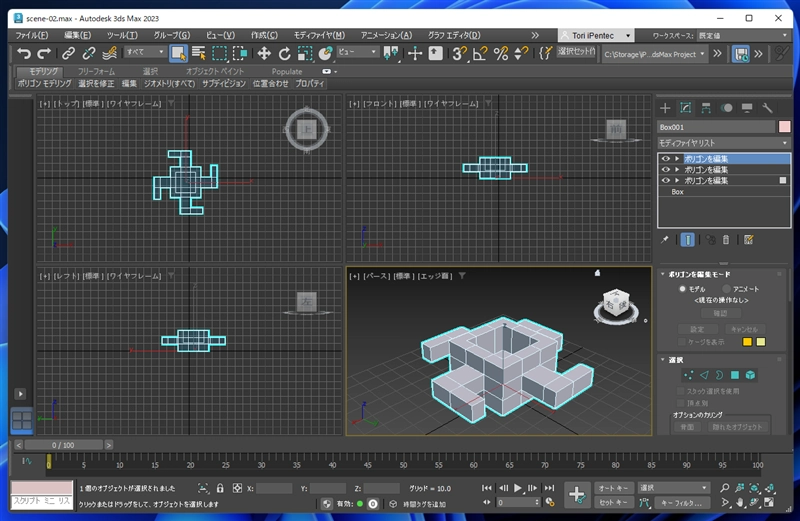This screenshot has width=800, height=521.
Task: Open the ファイル(F) menu
Action: 32,35
